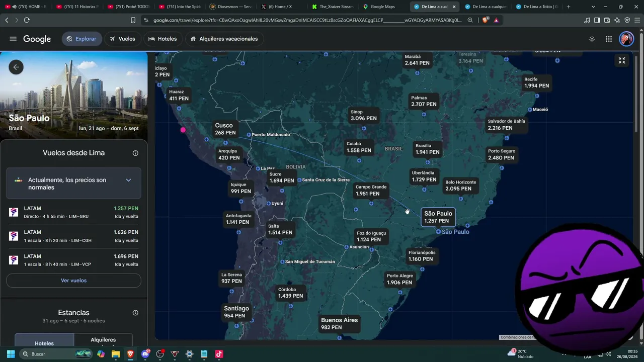Go back using the São Paulo panel arrow

pyautogui.click(x=16, y=67)
